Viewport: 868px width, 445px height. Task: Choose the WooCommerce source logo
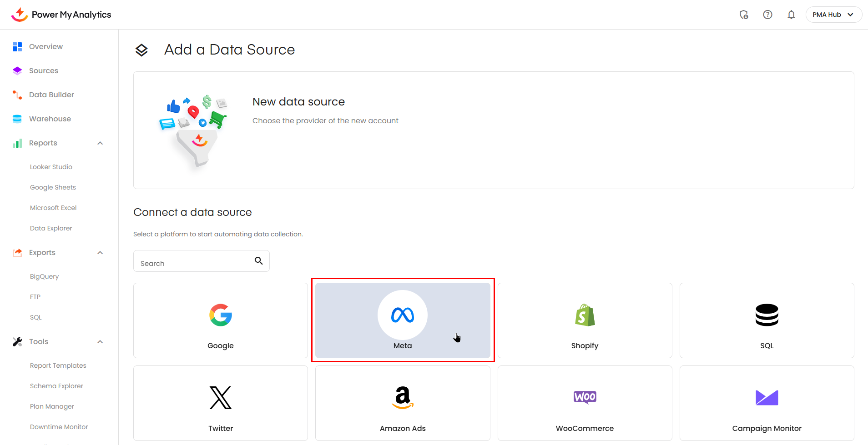coord(585,397)
